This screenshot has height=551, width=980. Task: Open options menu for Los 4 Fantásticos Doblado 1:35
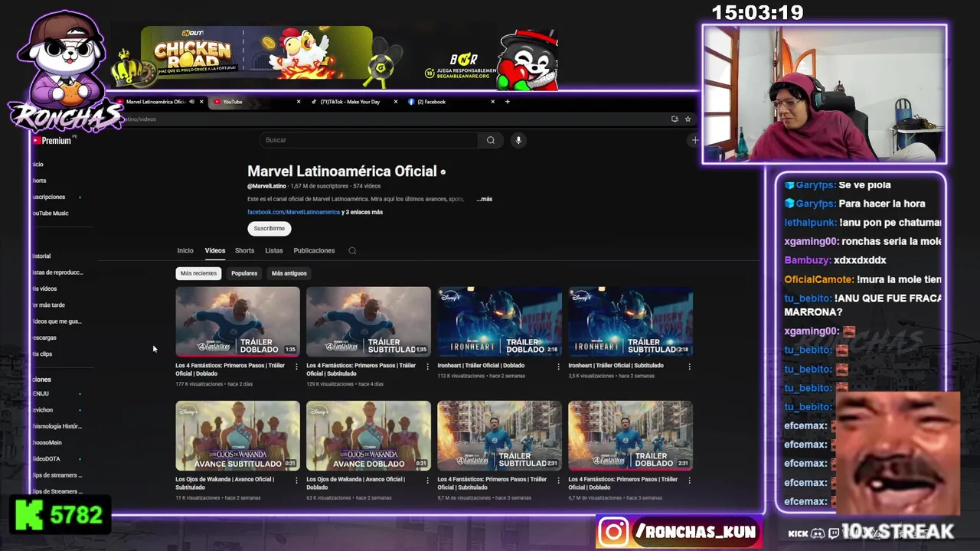(296, 367)
